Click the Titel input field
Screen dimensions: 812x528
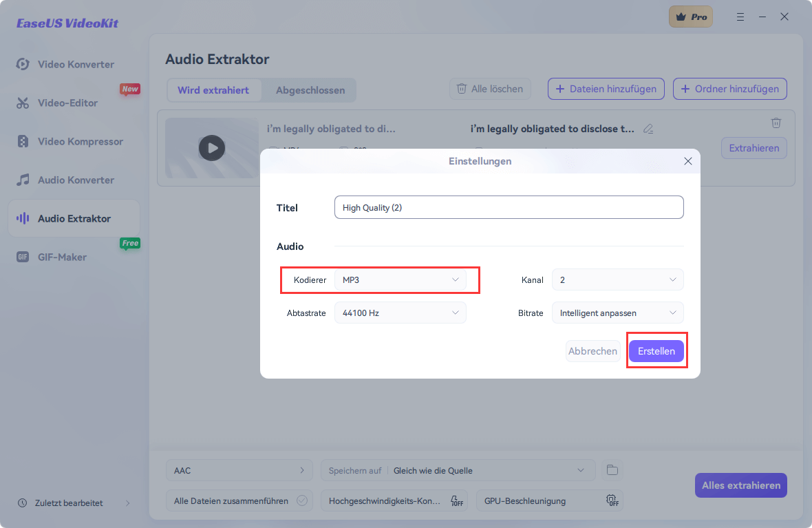pyautogui.click(x=509, y=207)
